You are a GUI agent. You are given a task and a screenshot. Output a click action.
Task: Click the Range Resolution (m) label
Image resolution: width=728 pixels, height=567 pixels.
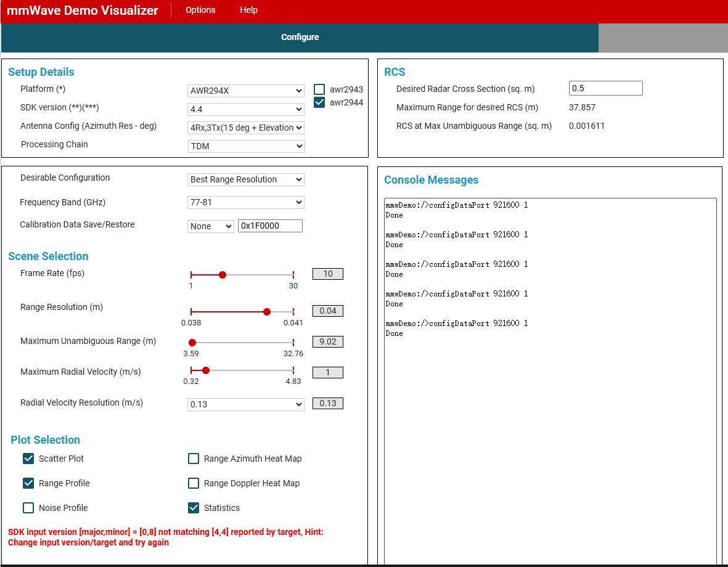coord(62,307)
